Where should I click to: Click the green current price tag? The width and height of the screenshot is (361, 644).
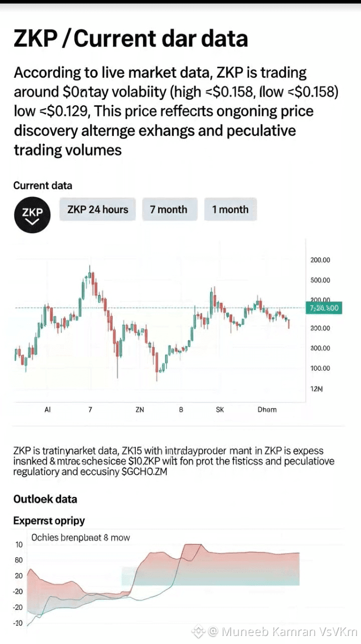pos(323,308)
